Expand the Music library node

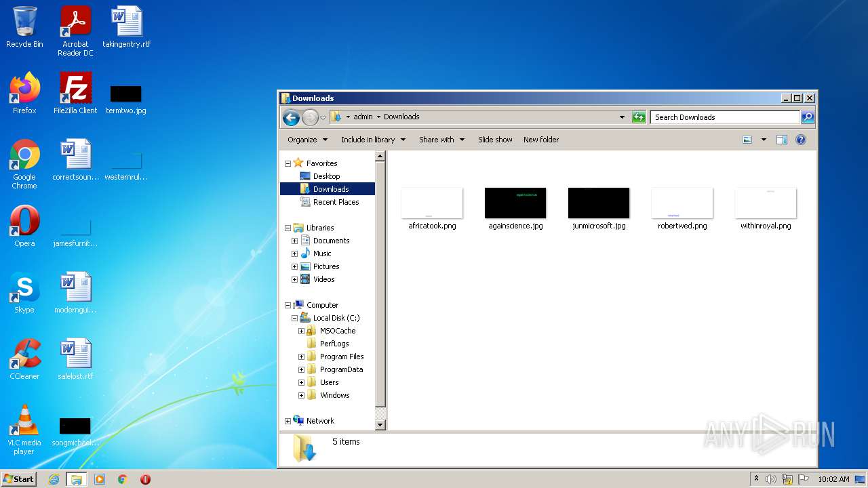(x=294, y=253)
